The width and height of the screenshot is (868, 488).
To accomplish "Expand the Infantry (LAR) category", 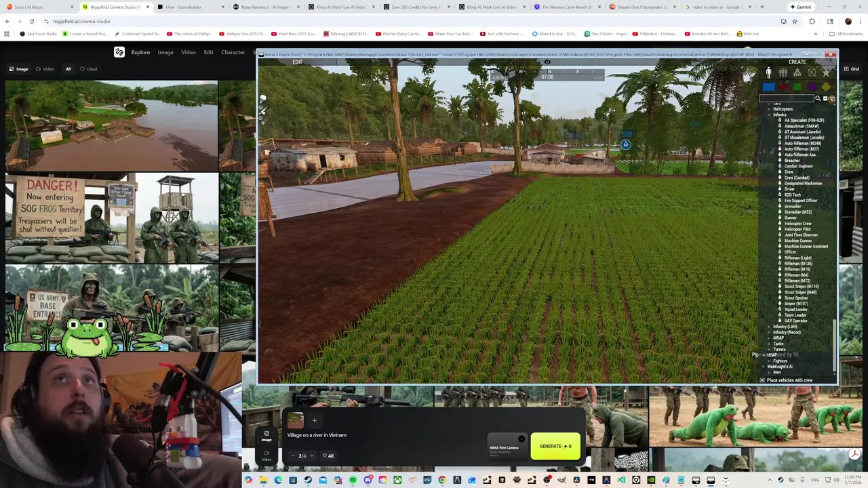I will [769, 327].
